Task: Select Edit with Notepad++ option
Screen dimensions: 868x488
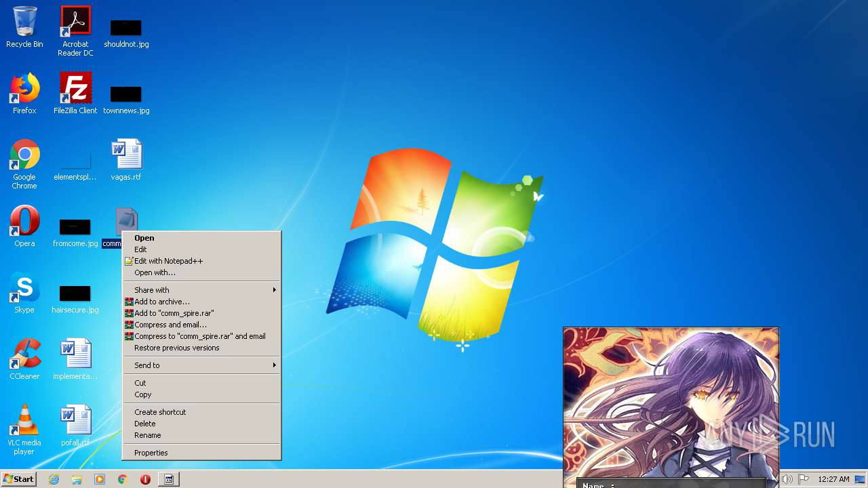Action: (x=201, y=261)
